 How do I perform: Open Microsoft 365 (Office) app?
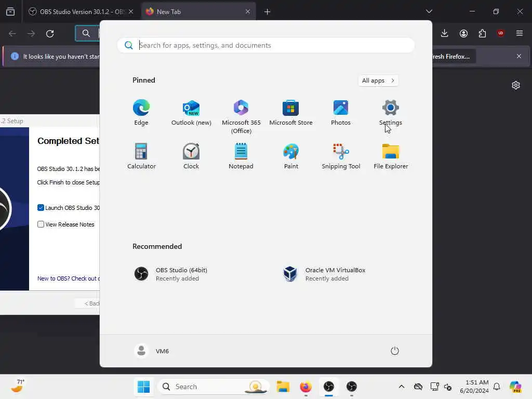coord(241,117)
